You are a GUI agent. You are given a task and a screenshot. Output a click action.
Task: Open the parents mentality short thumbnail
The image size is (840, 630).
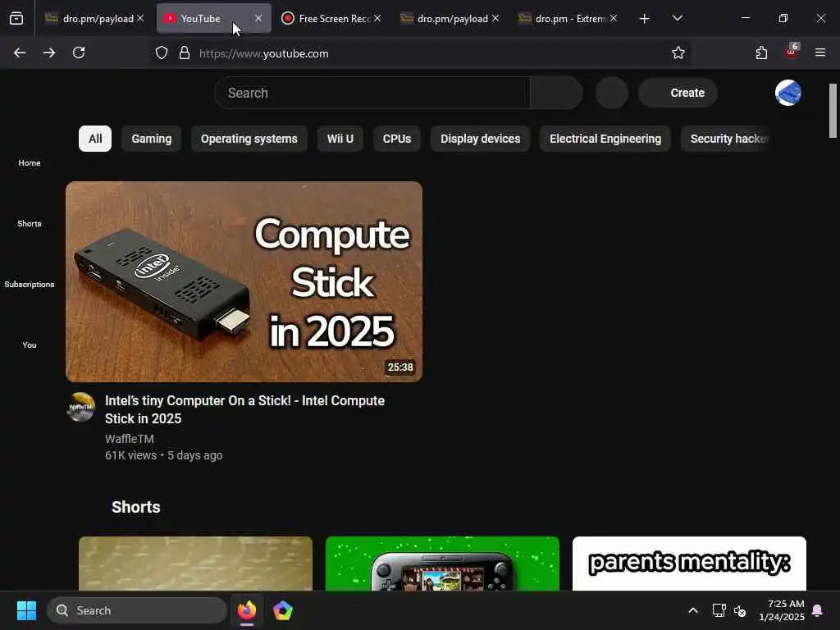pyautogui.click(x=689, y=564)
